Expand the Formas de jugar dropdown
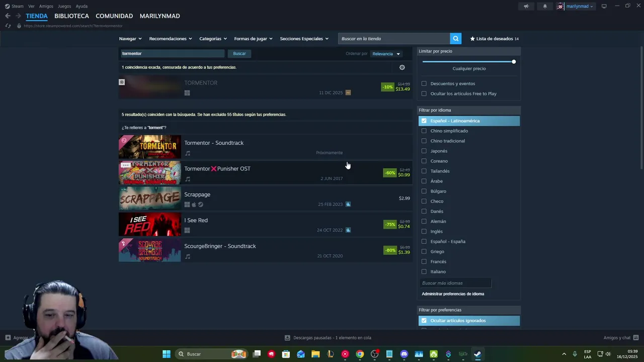 tap(253, 39)
